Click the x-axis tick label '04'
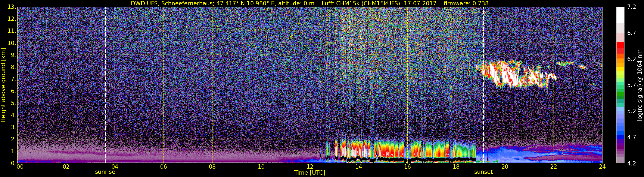Image resolution: width=644 pixels, height=177 pixels. (115, 167)
